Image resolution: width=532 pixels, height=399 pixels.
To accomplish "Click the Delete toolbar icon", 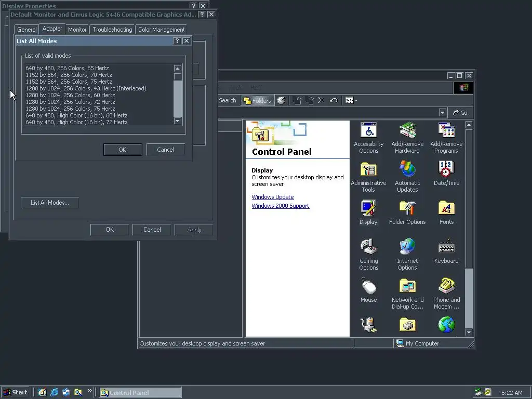I will (x=321, y=100).
